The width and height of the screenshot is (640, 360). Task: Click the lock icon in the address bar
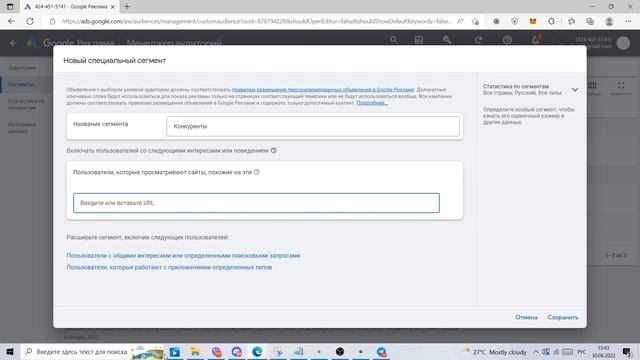pos(52,21)
